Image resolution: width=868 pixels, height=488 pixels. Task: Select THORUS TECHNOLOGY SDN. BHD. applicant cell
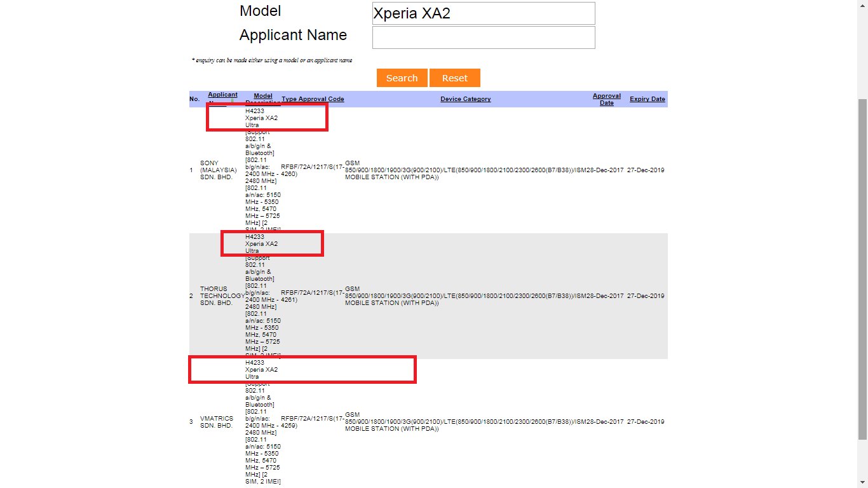click(x=222, y=296)
